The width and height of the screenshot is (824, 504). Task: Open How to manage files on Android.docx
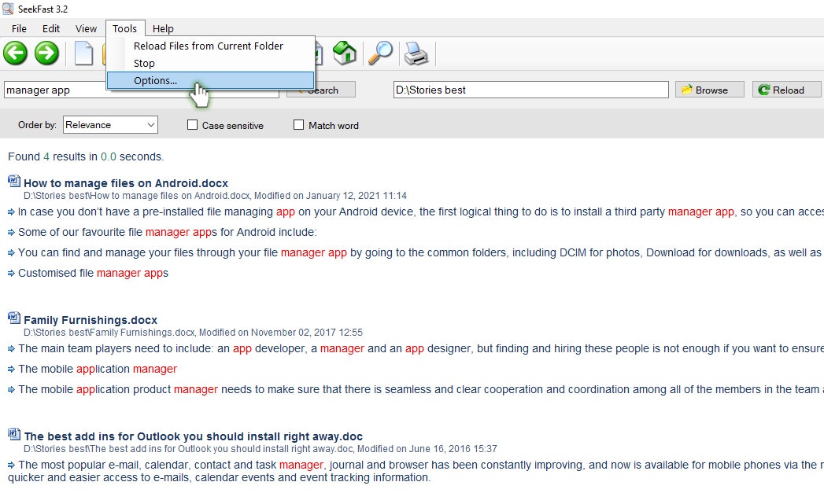coord(126,183)
